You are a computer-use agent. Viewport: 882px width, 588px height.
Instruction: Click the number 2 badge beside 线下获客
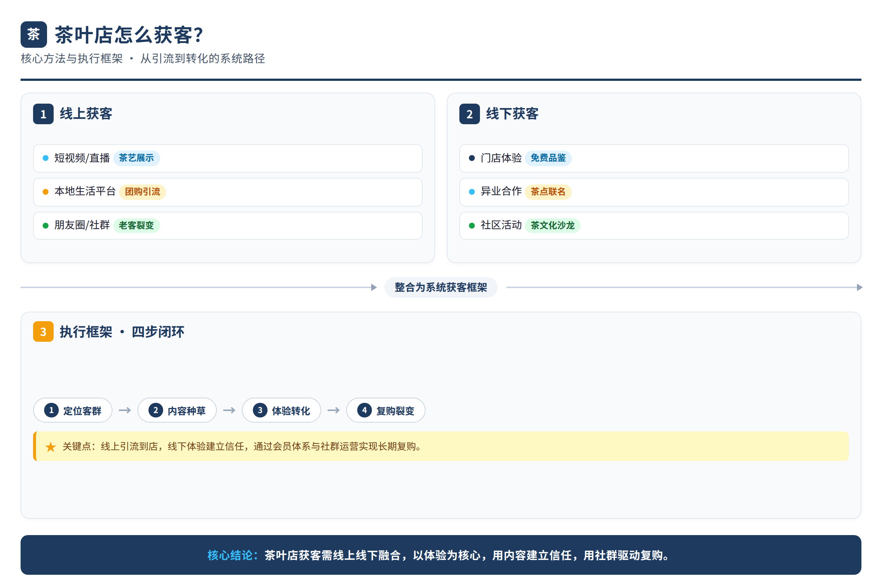470,114
